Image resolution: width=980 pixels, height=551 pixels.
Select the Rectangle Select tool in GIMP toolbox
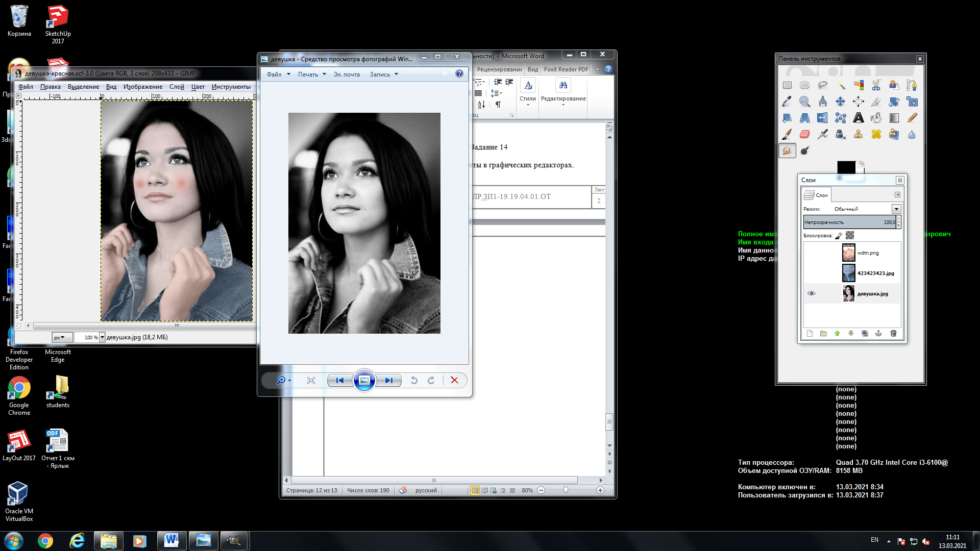click(787, 85)
